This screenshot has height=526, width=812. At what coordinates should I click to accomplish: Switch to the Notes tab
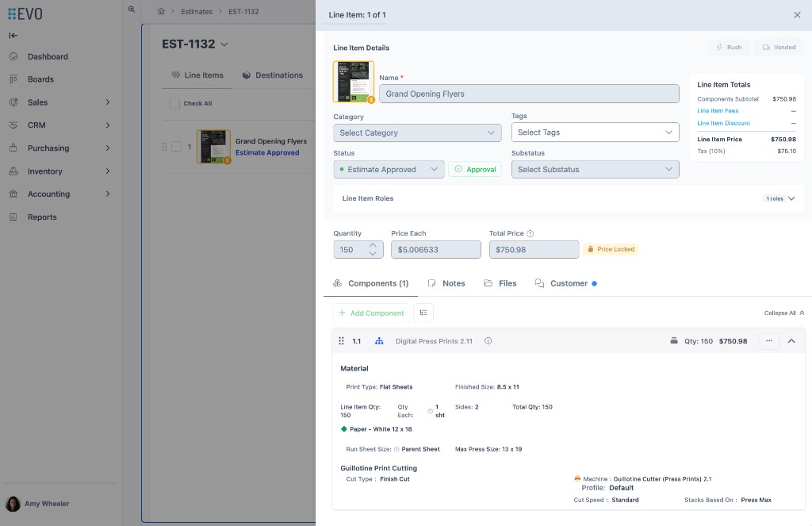(446, 283)
